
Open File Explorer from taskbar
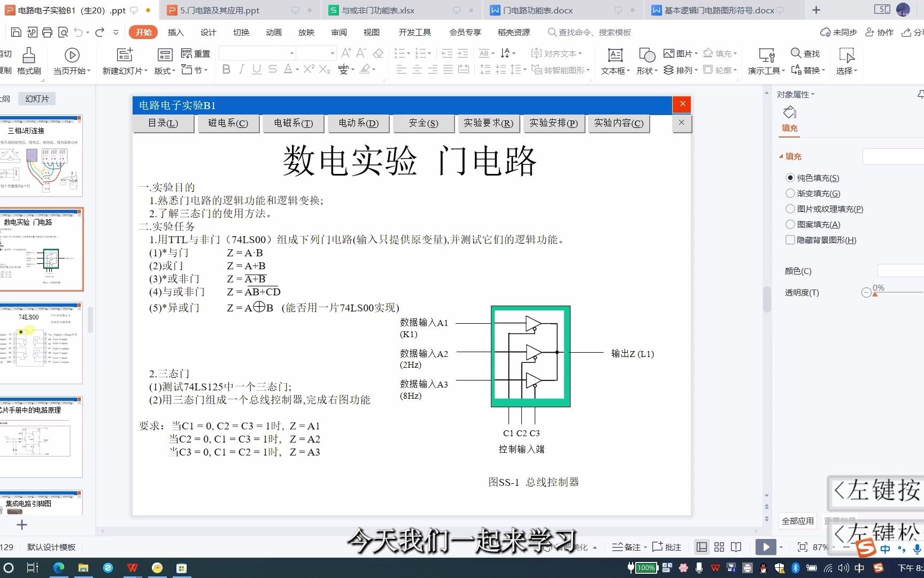point(83,568)
